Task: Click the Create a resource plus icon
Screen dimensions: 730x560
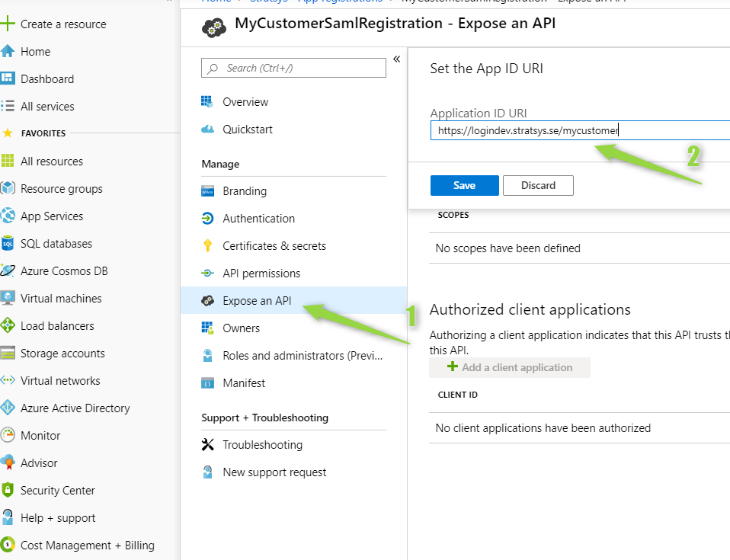Action: 8,24
